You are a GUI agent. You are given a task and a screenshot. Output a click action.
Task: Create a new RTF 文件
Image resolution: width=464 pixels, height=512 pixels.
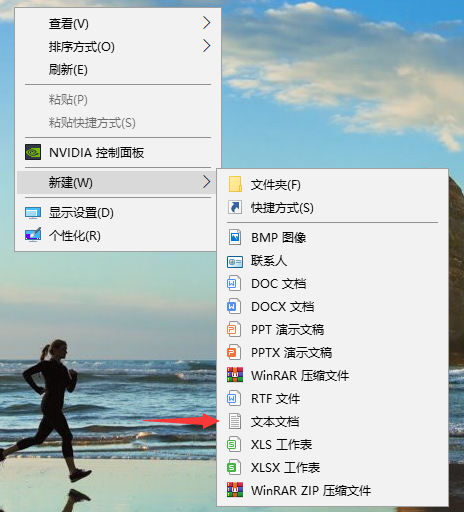pos(332,398)
